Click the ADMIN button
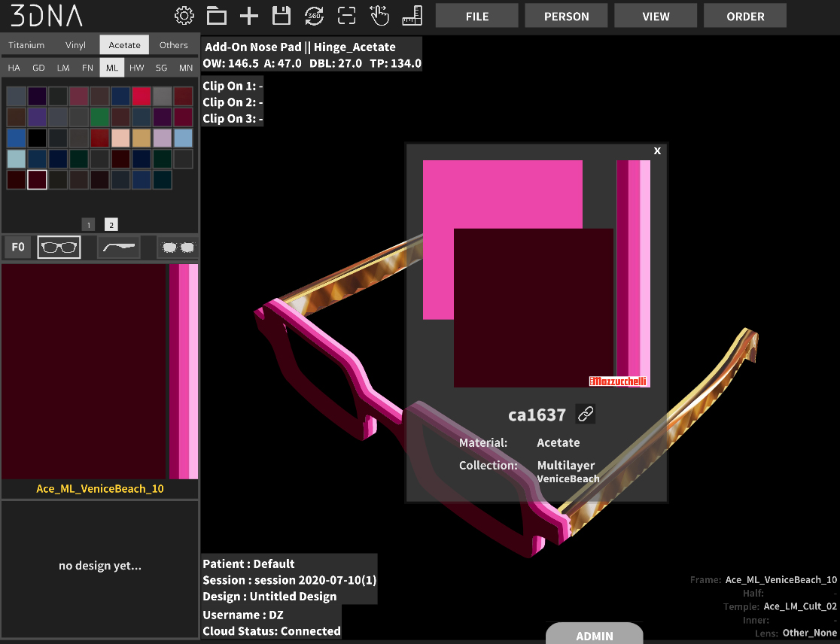 tap(594, 634)
